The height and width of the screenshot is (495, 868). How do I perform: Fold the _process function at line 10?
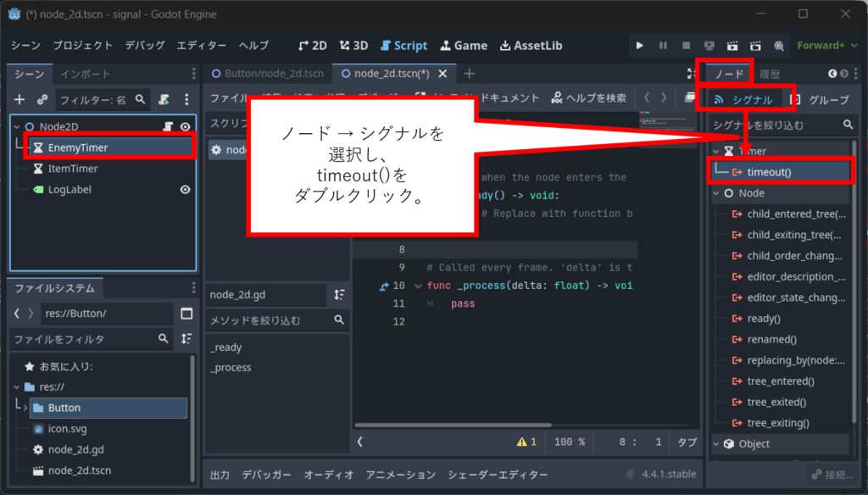coord(418,286)
